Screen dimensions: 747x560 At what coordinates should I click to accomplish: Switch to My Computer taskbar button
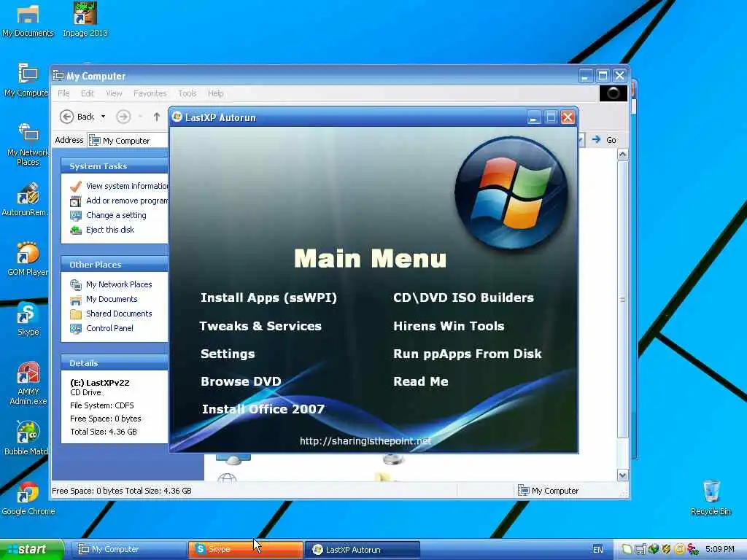(130, 550)
